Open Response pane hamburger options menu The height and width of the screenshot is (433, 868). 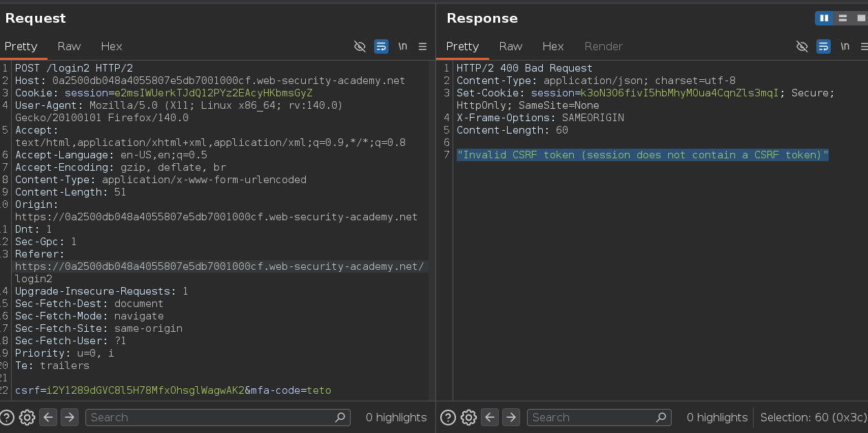click(864, 46)
